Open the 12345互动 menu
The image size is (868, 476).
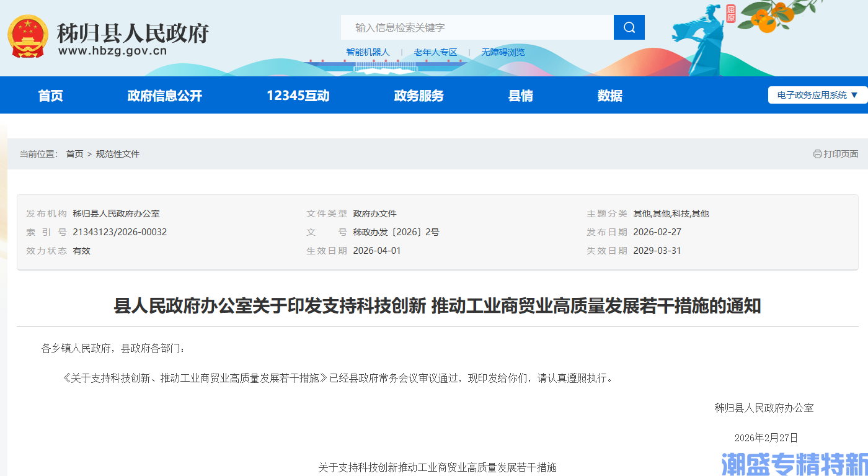[x=297, y=95]
